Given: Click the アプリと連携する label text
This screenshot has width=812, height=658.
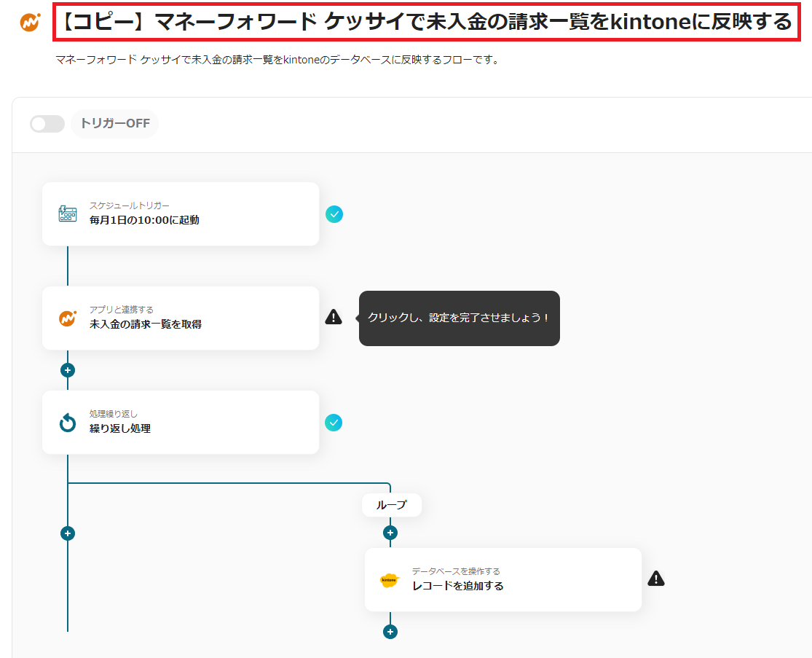Looking at the screenshot, I should (121, 309).
